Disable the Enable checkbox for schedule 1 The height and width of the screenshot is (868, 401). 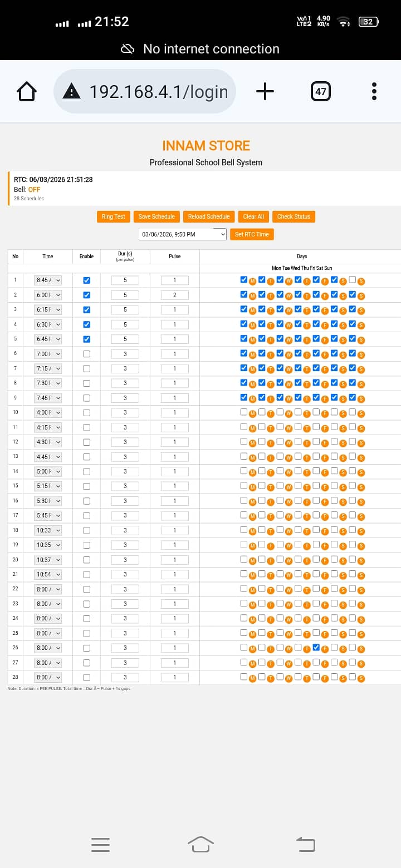[x=86, y=280]
